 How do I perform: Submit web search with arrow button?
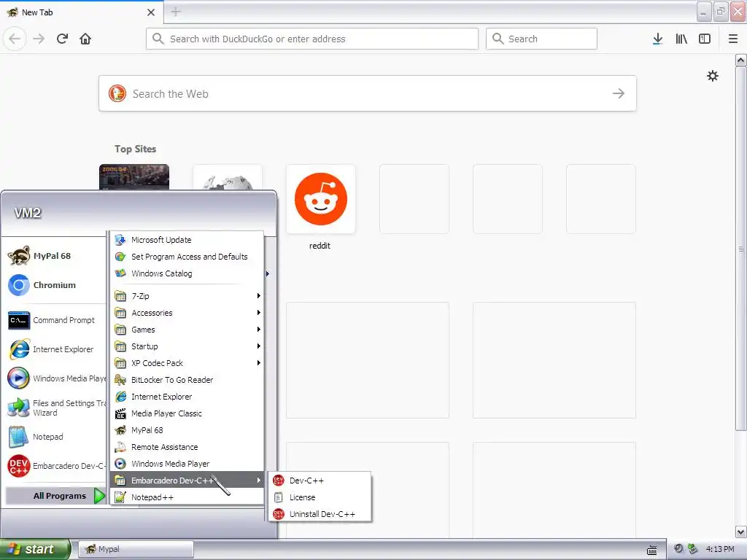tap(619, 93)
